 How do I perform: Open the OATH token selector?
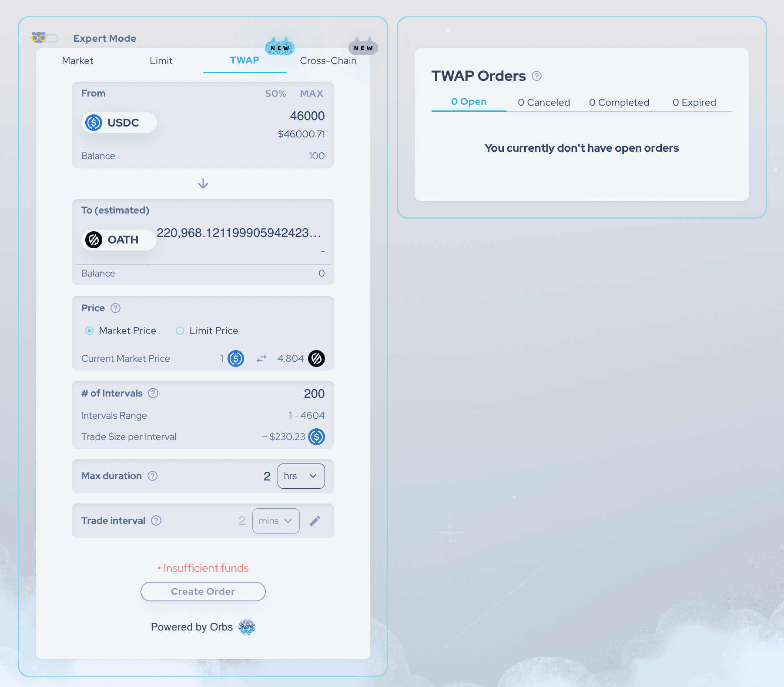tap(119, 240)
